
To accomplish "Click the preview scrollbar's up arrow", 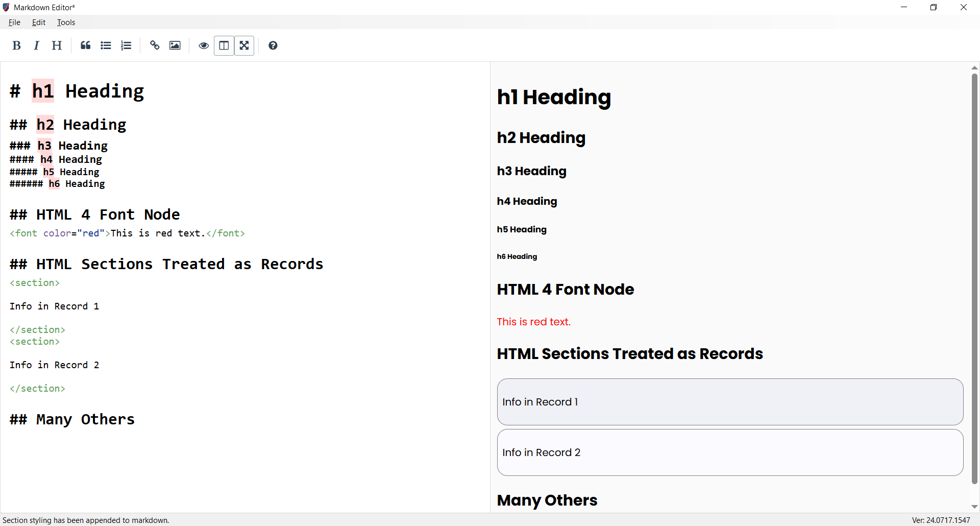I will point(974,67).
